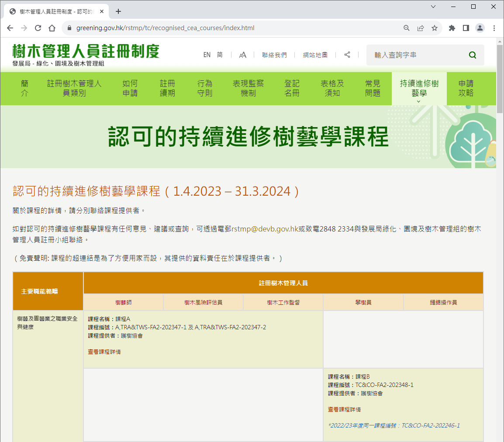The width and height of the screenshot is (504, 442).
Task: Select the 常見問題 navigation item
Action: (x=373, y=88)
